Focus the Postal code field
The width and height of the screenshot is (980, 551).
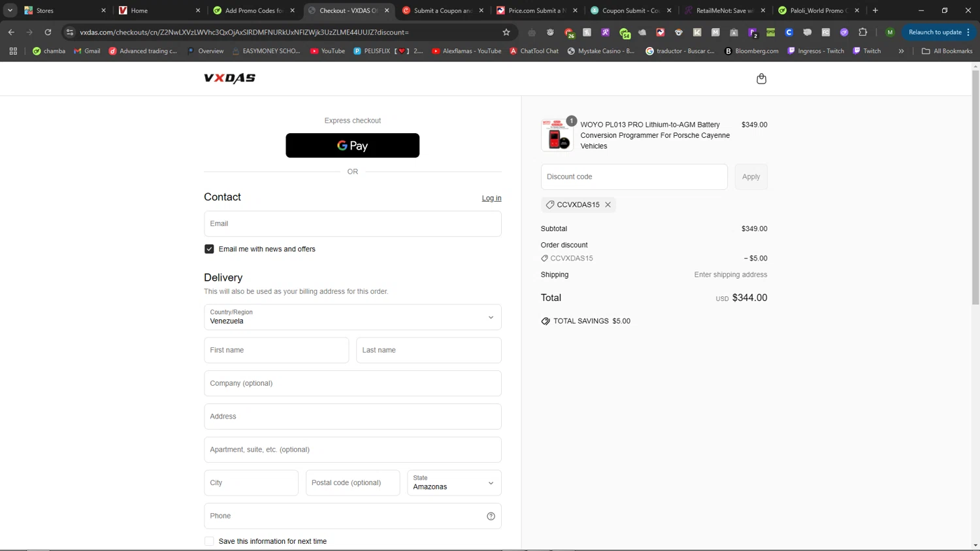point(353,483)
